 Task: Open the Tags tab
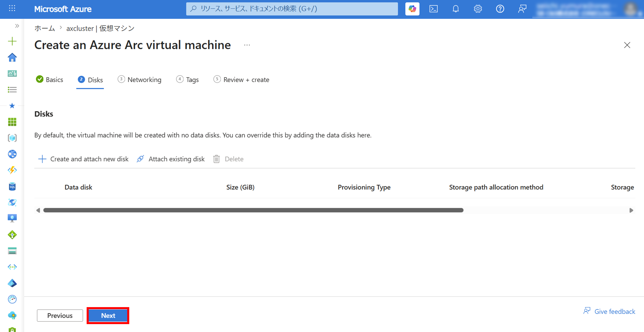coord(187,79)
